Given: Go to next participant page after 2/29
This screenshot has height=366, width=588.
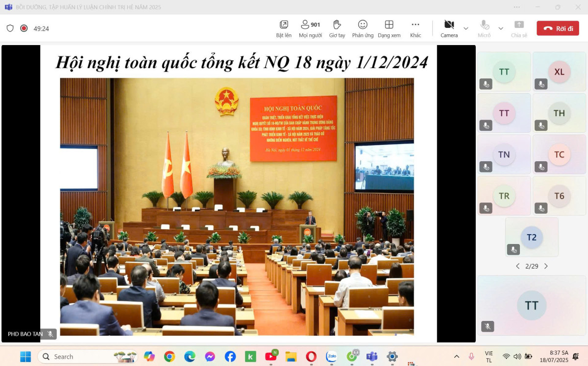Looking at the screenshot, I should point(546,266).
